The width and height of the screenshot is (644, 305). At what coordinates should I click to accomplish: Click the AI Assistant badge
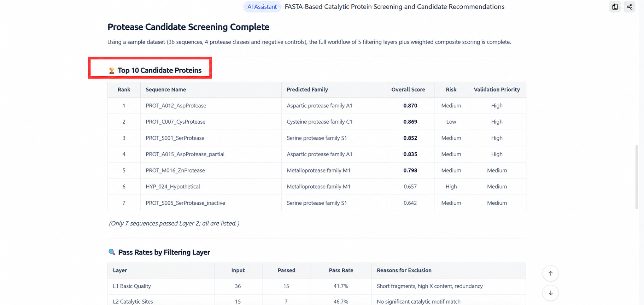point(262,7)
